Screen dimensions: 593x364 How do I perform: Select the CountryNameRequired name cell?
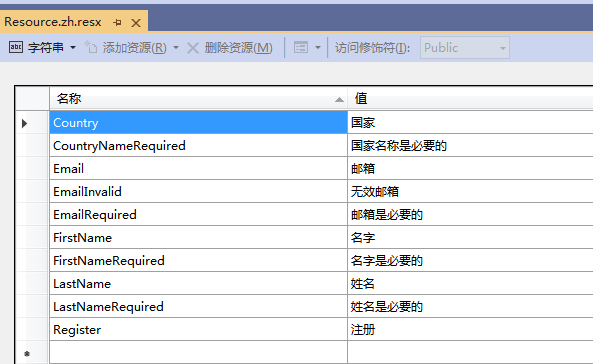pyautogui.click(x=198, y=145)
